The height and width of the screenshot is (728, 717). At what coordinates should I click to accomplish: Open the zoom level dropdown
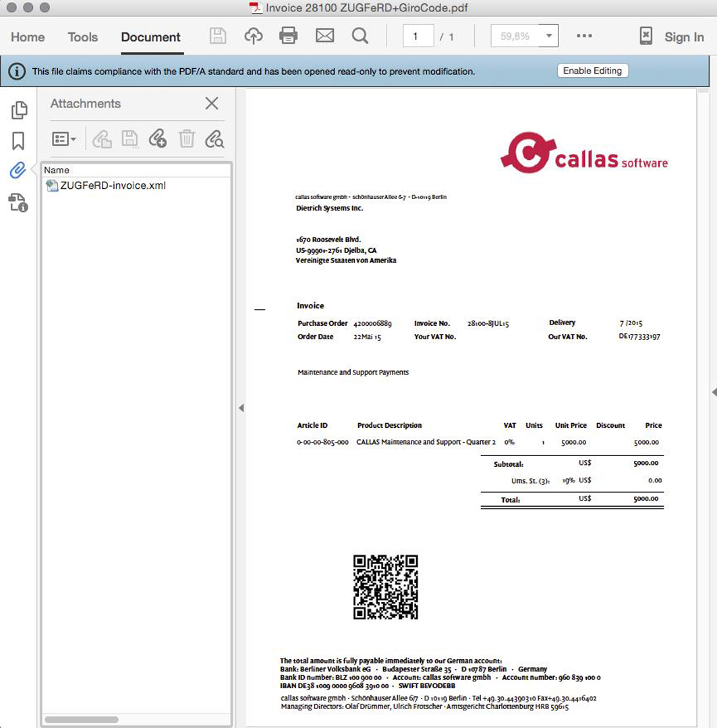click(x=549, y=36)
